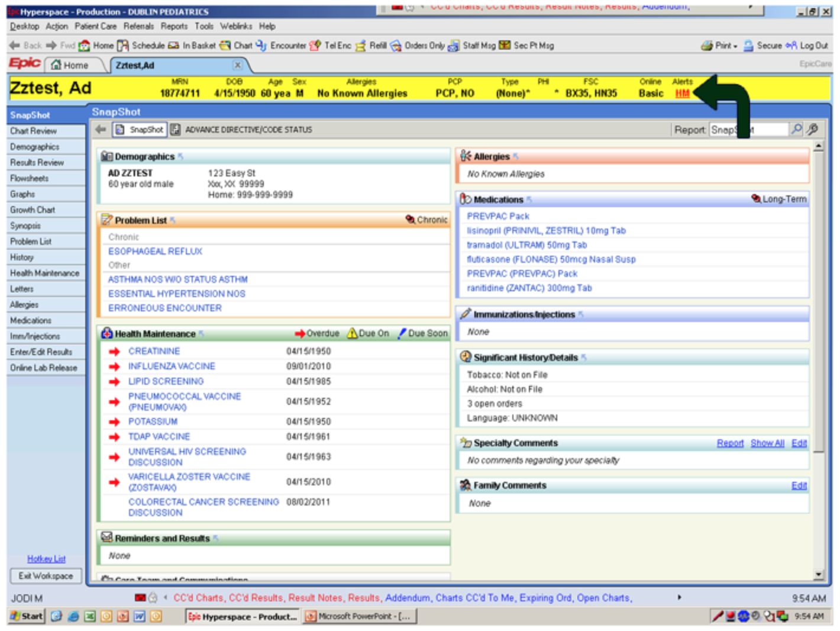Open ADVANCE DIRECTIVE/CODE STATUS report
The height and width of the screenshot is (631, 840).
[x=242, y=130]
